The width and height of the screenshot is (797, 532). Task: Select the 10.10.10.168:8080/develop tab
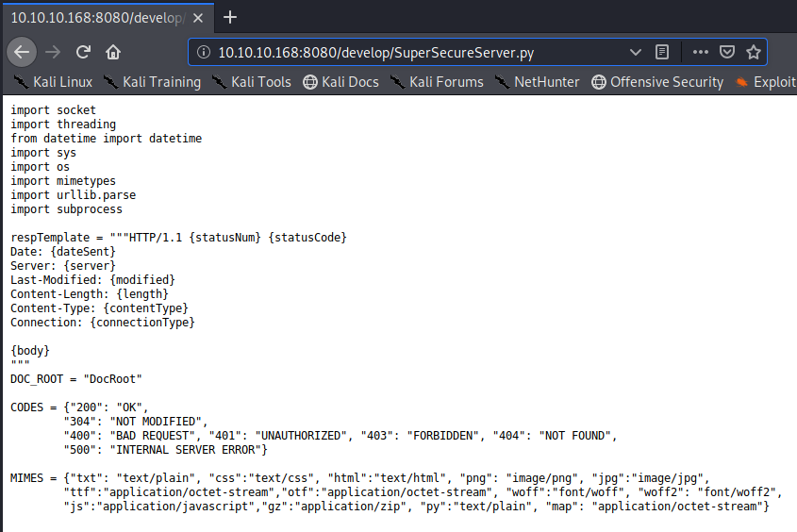108,18
